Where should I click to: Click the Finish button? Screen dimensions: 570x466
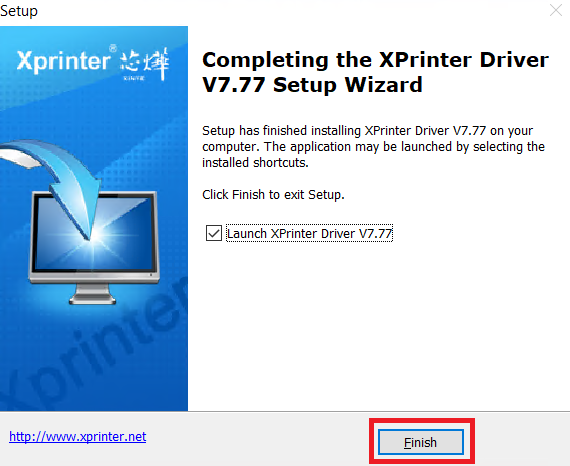[x=421, y=442]
